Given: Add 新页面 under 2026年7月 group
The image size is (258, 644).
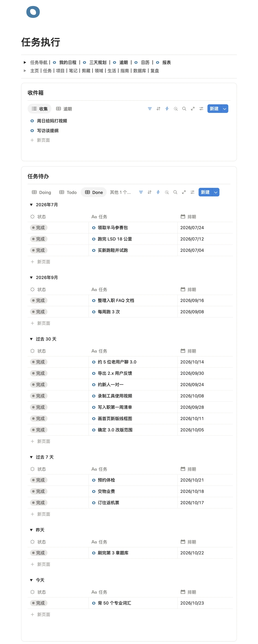Looking at the screenshot, I should 40,262.
